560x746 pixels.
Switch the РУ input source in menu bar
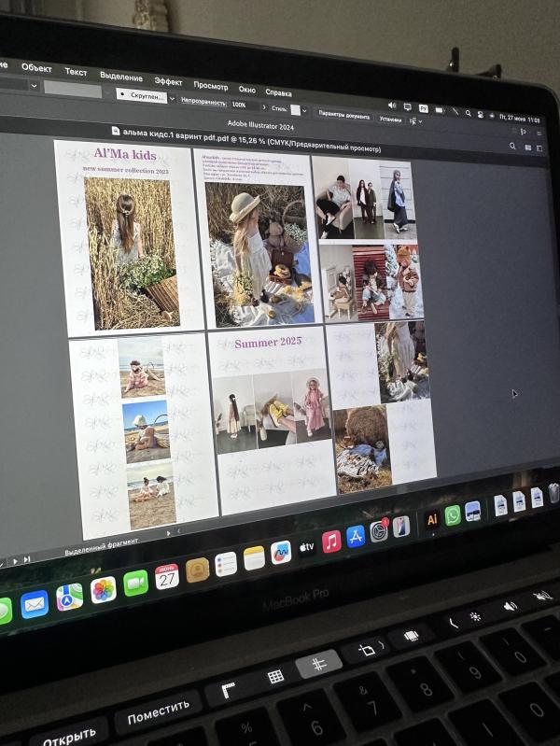[424, 108]
